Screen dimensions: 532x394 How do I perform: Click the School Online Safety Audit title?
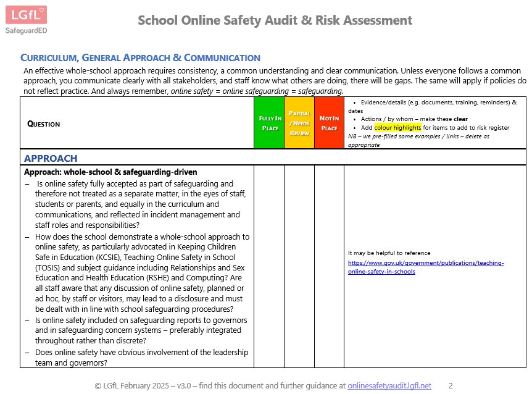pyautogui.click(x=275, y=20)
